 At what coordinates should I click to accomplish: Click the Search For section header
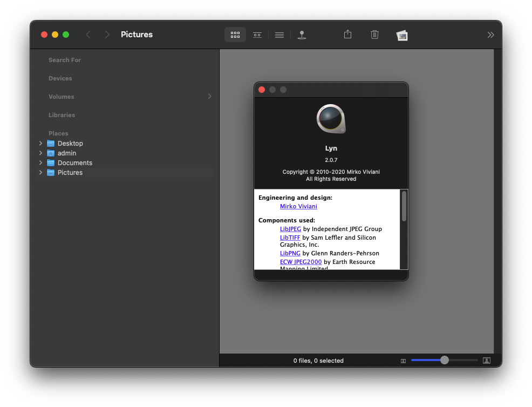(x=64, y=60)
